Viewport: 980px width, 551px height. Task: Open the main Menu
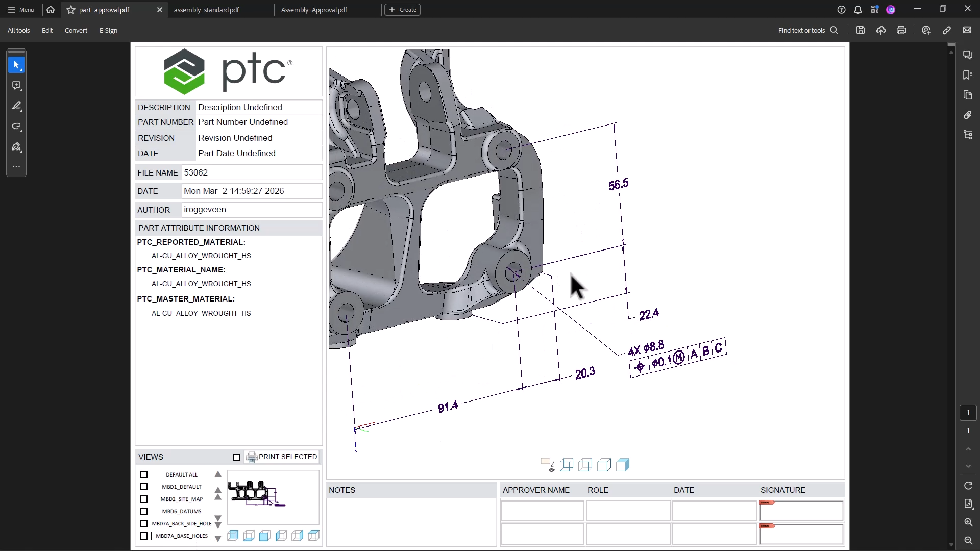click(21, 10)
